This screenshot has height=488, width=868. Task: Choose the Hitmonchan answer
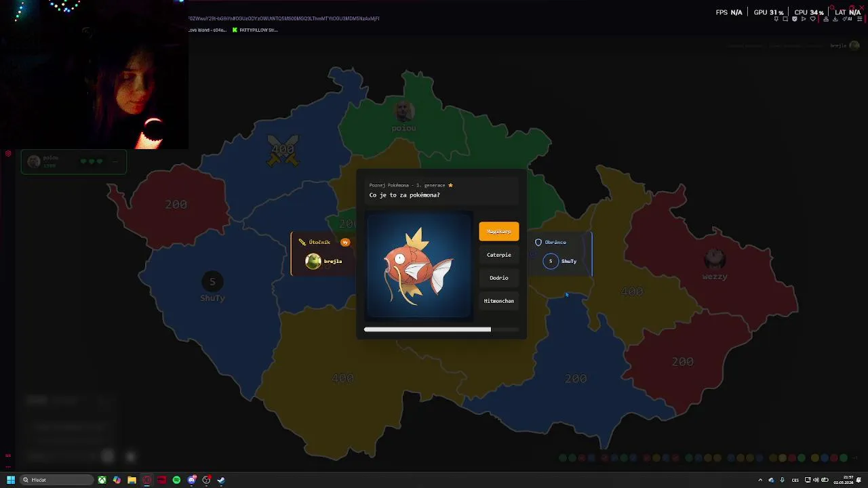pos(498,301)
